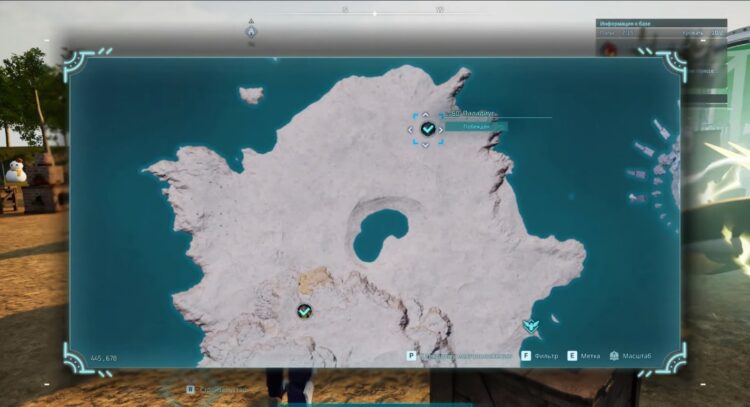This screenshot has width=750, height=407.
Task: Click the southern checkmark marker on the island
Action: (304, 311)
